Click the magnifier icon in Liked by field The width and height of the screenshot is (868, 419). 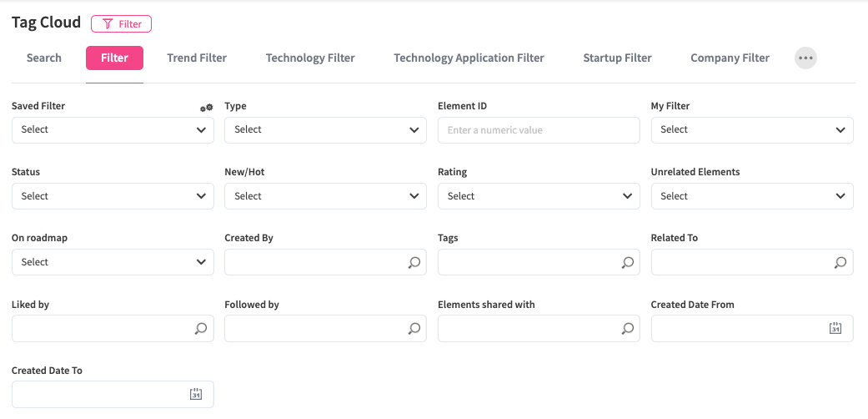pos(201,329)
